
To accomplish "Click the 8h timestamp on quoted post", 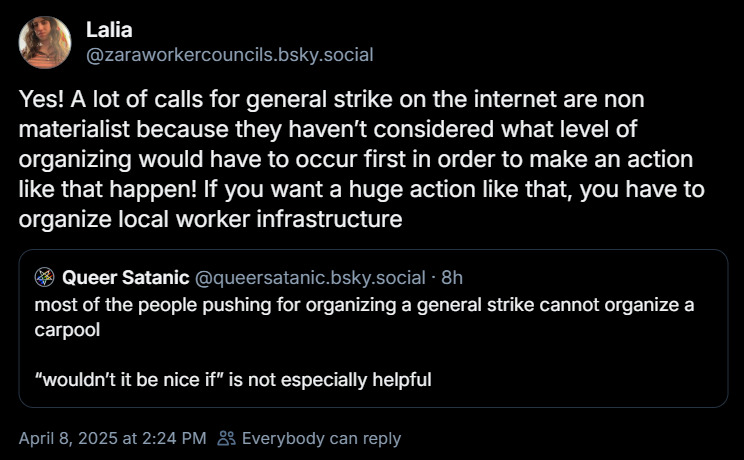I will pyautogui.click(x=452, y=277).
